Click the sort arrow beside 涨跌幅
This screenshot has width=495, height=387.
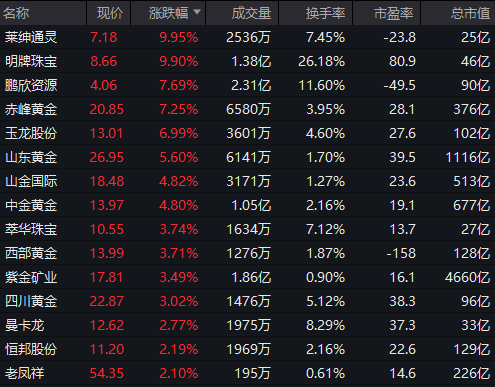[x=197, y=12]
